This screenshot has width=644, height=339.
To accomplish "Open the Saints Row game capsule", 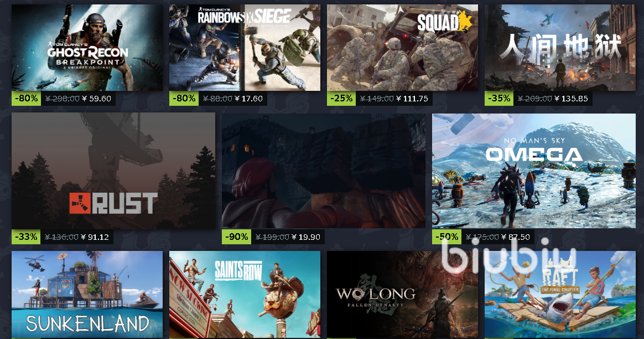I will [245, 295].
